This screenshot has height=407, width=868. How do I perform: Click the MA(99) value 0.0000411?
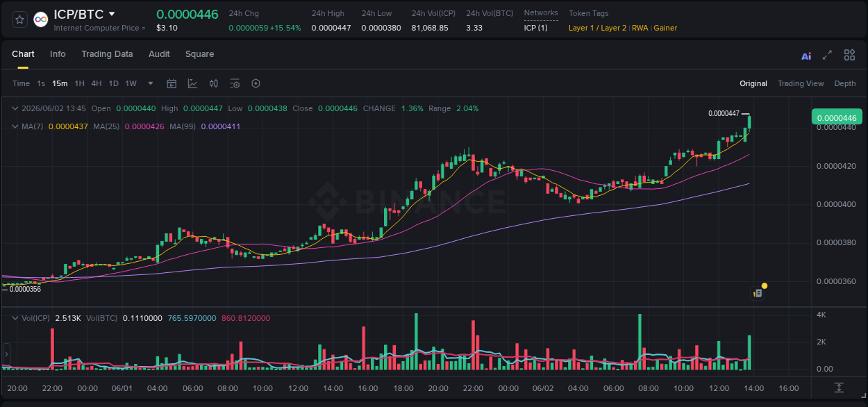click(x=221, y=126)
